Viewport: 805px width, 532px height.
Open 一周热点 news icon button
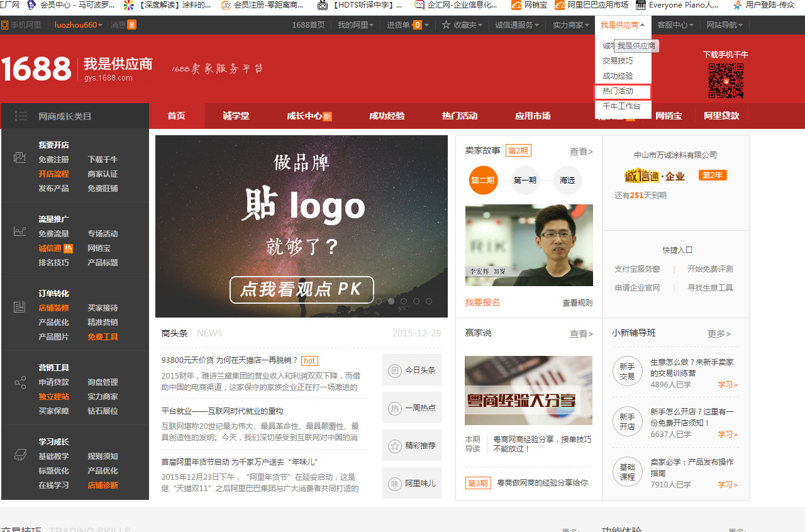click(x=412, y=407)
